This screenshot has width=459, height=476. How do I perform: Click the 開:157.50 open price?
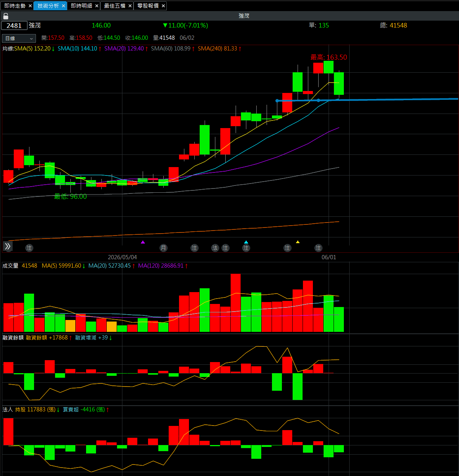pos(53,38)
